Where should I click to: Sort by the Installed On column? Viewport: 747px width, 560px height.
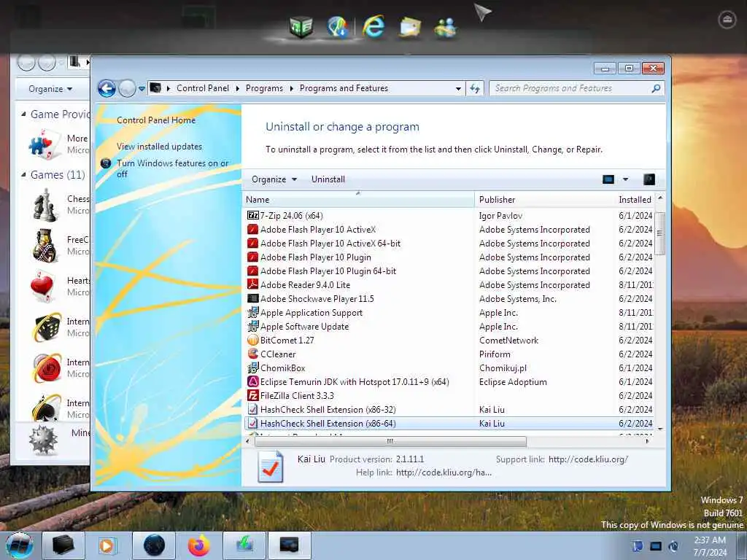[635, 200]
